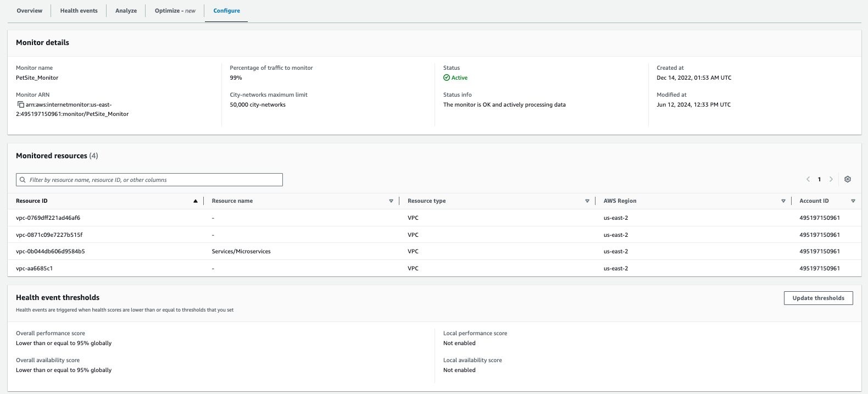Click the green Active status check icon
This screenshot has width=868, height=394.
coord(447,77)
